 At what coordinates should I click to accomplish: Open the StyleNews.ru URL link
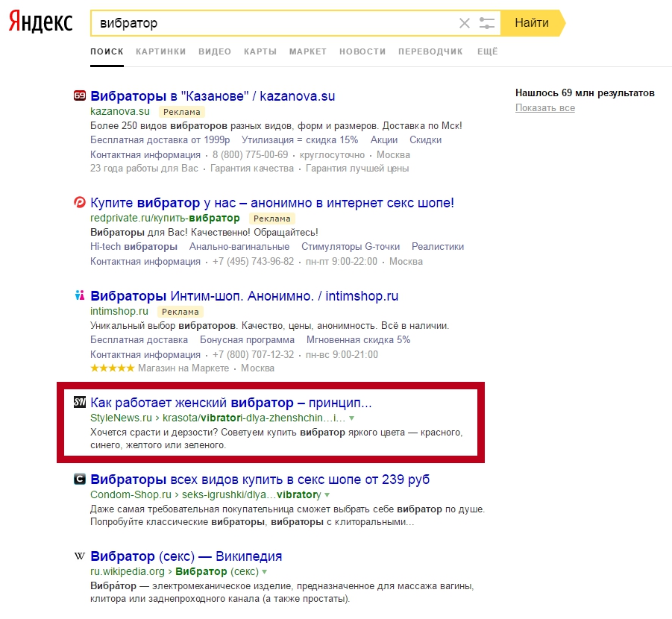[x=218, y=418]
